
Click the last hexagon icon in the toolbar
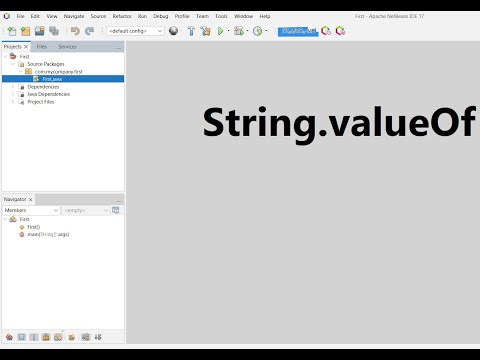(340, 31)
